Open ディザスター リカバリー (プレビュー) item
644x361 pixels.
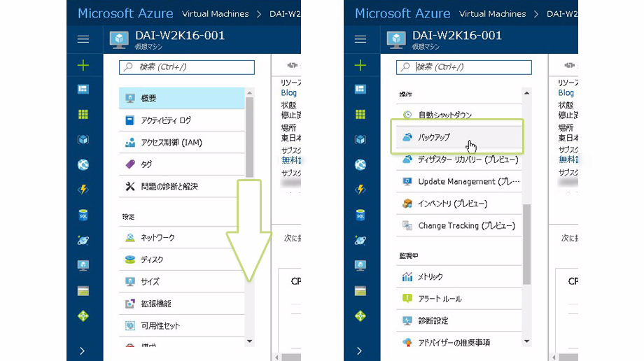coord(459,160)
